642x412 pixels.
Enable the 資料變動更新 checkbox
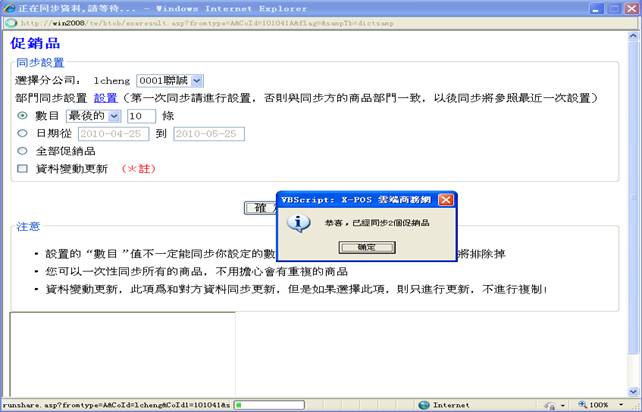point(22,169)
